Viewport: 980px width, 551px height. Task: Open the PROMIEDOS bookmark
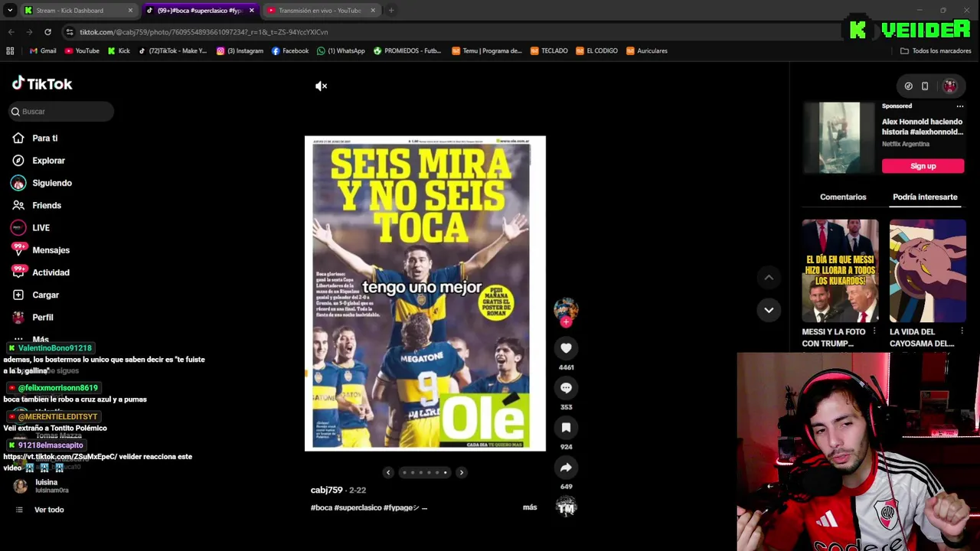407,51
